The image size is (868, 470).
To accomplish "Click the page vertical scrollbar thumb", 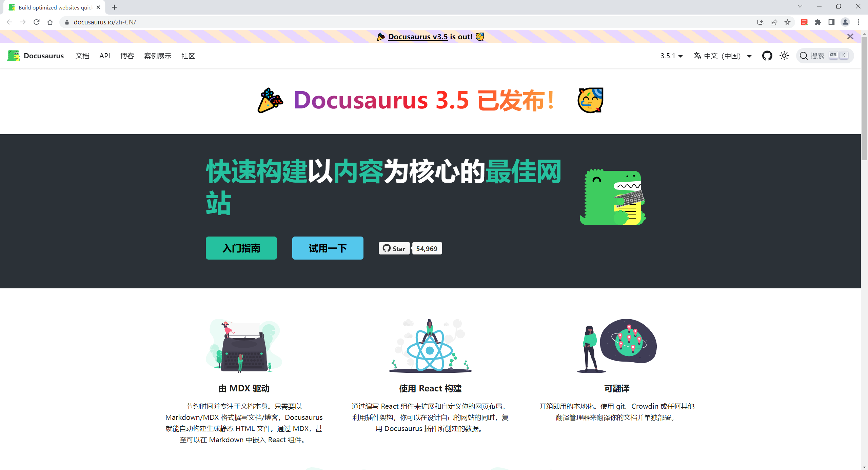I will (864, 98).
